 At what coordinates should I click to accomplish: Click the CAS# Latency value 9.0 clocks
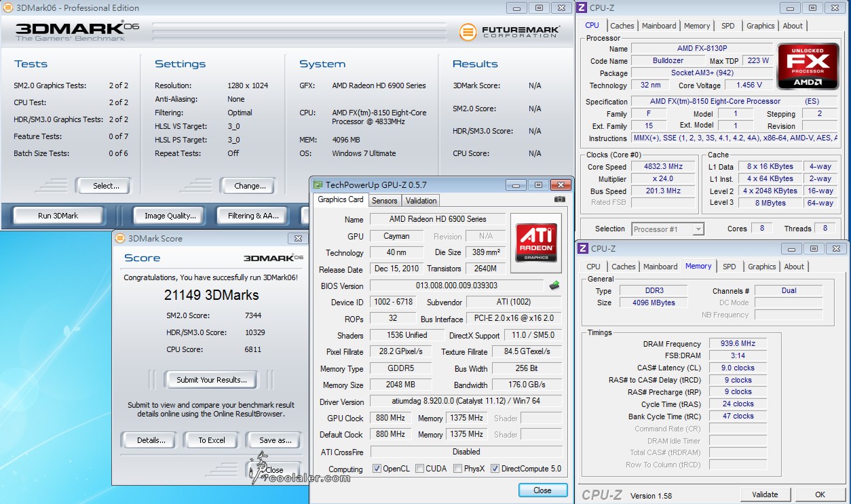click(737, 368)
